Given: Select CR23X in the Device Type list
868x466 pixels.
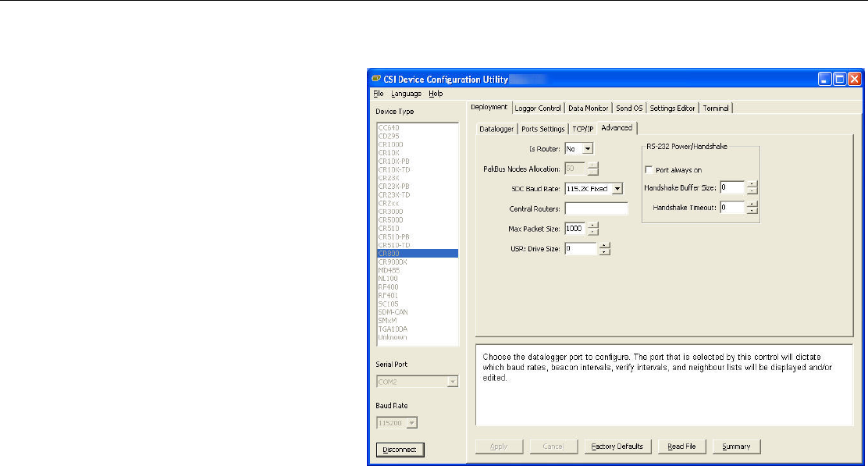Looking at the screenshot, I should click(418, 178).
